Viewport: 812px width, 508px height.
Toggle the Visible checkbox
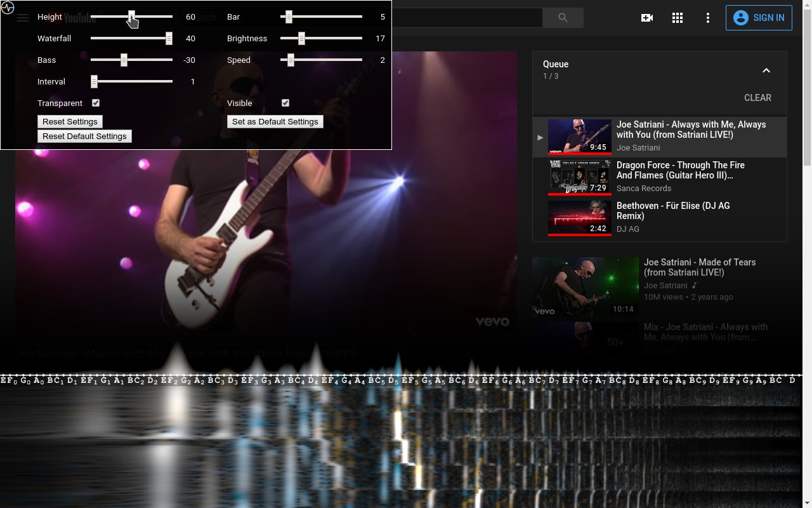click(x=285, y=103)
